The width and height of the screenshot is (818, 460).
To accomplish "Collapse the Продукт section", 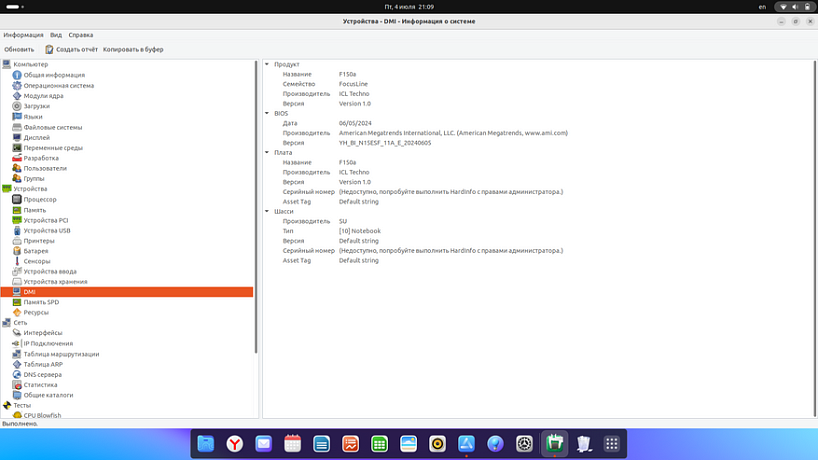I will pyautogui.click(x=267, y=65).
